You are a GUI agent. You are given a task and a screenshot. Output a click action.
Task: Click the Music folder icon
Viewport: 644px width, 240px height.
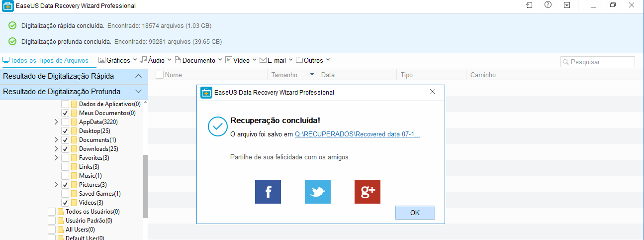(x=74, y=176)
